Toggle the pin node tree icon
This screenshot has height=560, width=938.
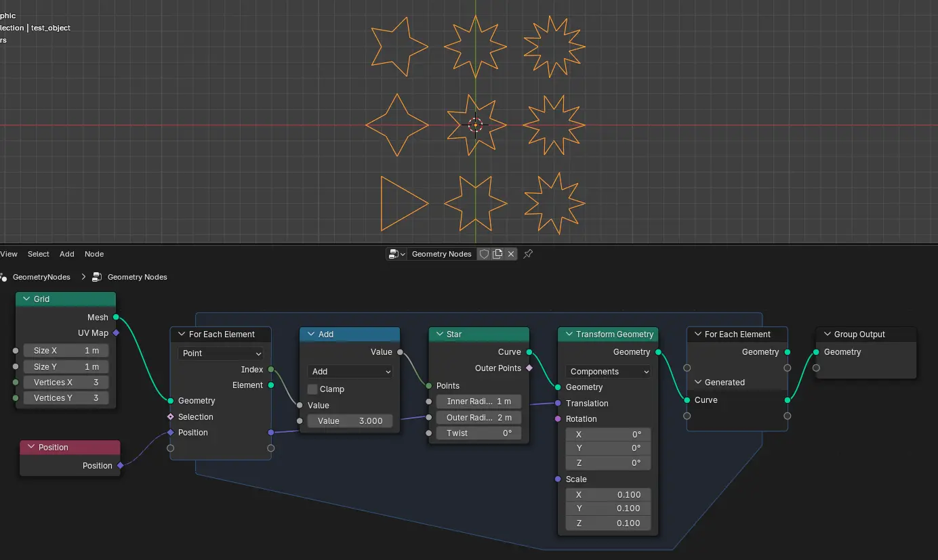point(528,254)
